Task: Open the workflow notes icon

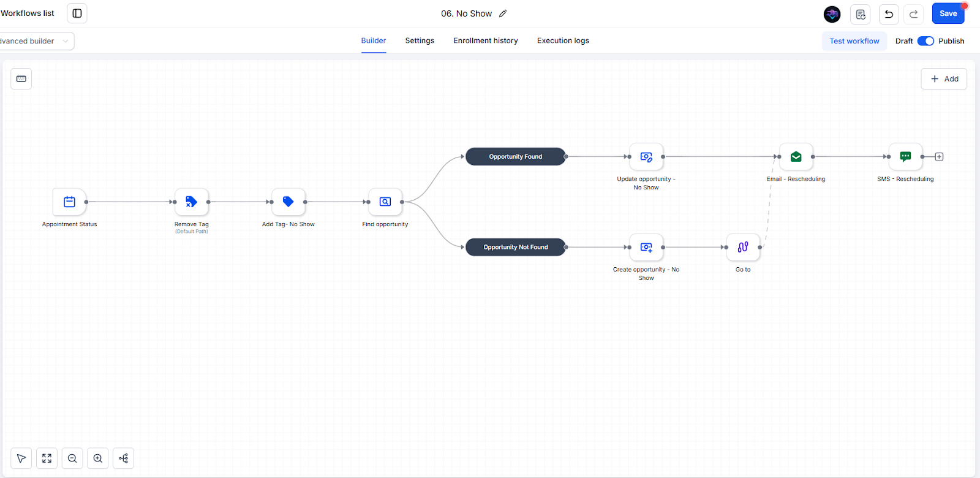Action: (861, 14)
